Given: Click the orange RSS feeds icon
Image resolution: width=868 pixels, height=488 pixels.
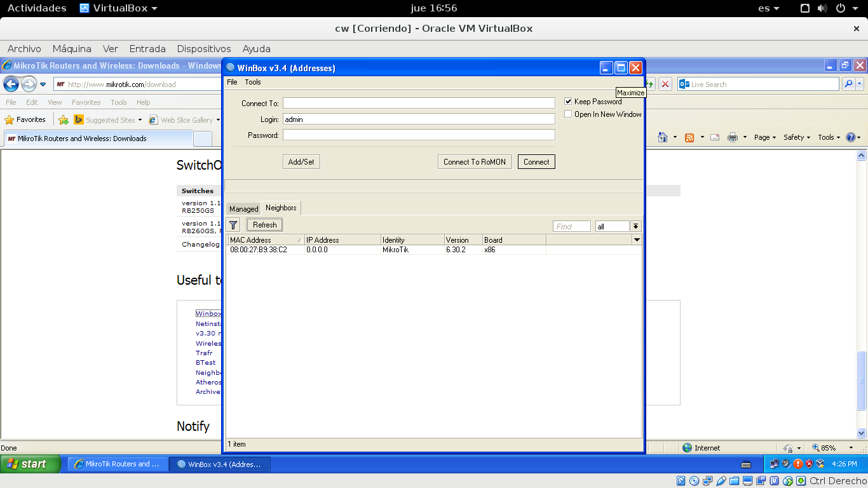Looking at the screenshot, I should 689,137.
